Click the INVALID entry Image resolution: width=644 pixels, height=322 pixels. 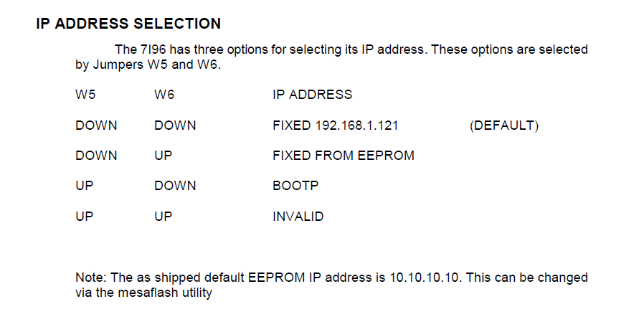click(x=298, y=216)
